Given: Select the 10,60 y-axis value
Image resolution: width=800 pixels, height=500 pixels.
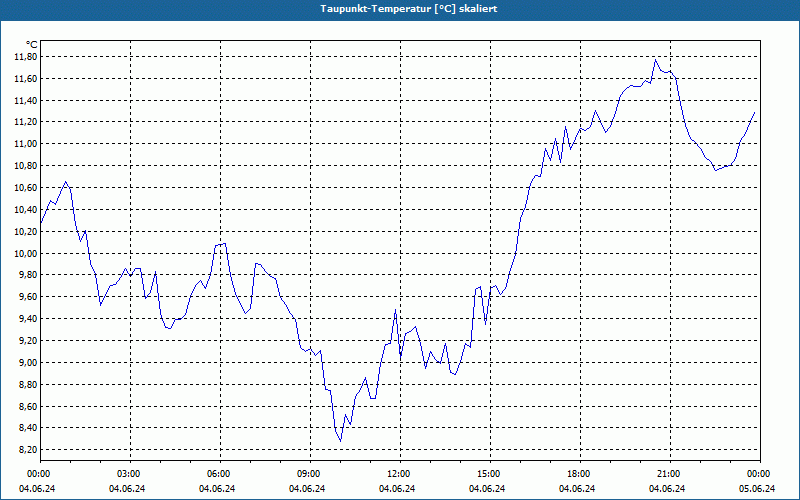Looking at the screenshot, I should pyautogui.click(x=26, y=188).
